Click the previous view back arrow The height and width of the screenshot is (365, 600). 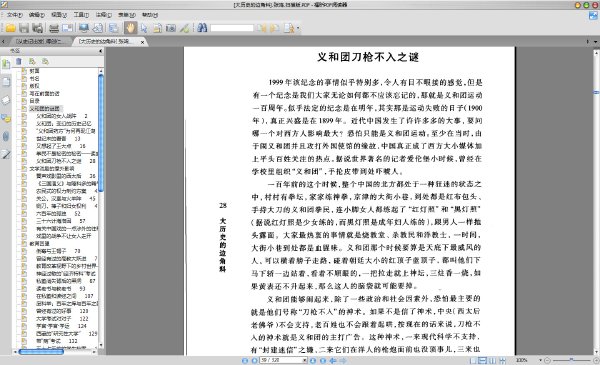[333, 360]
